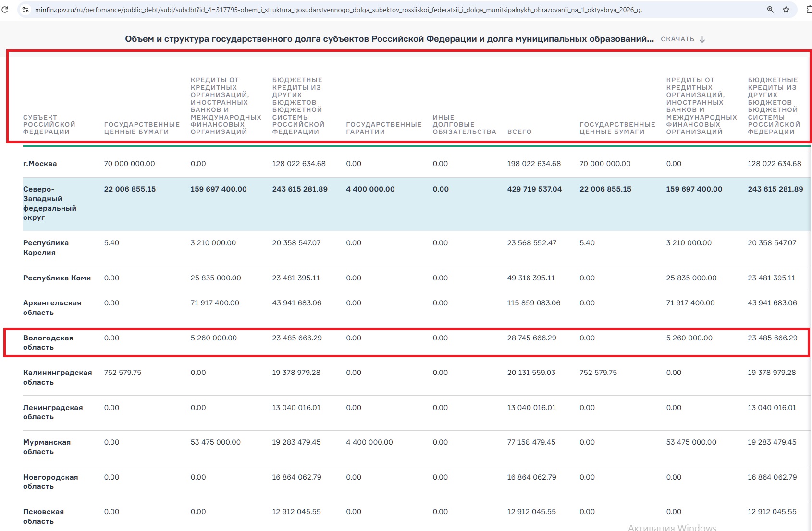Click the СКАЧАТЬ download link
The width and height of the screenshot is (812, 531).
click(677, 39)
